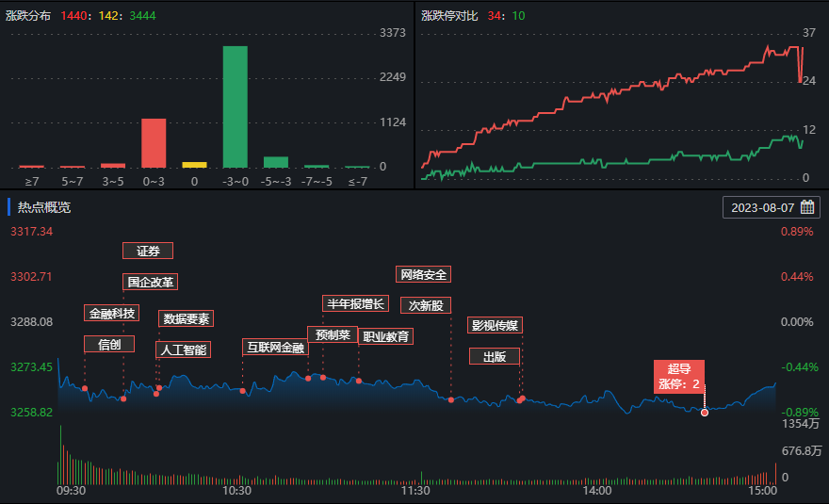
Task: Select the 出版 hotspot label
Action: (495, 356)
